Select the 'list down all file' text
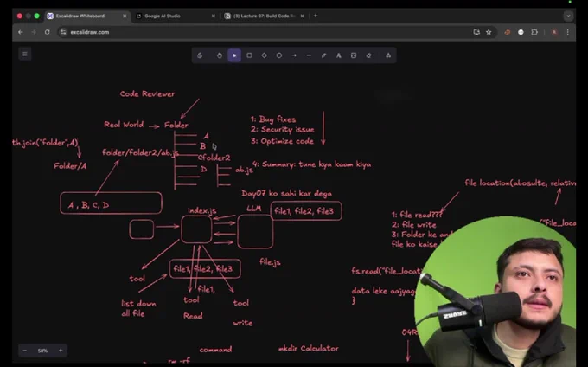588x367 pixels. click(x=138, y=308)
